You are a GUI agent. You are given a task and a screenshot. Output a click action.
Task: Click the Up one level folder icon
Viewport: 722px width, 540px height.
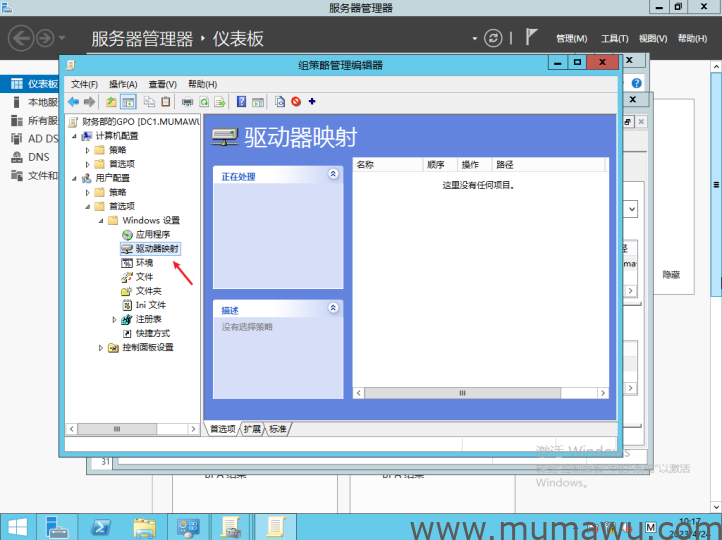click(111, 102)
